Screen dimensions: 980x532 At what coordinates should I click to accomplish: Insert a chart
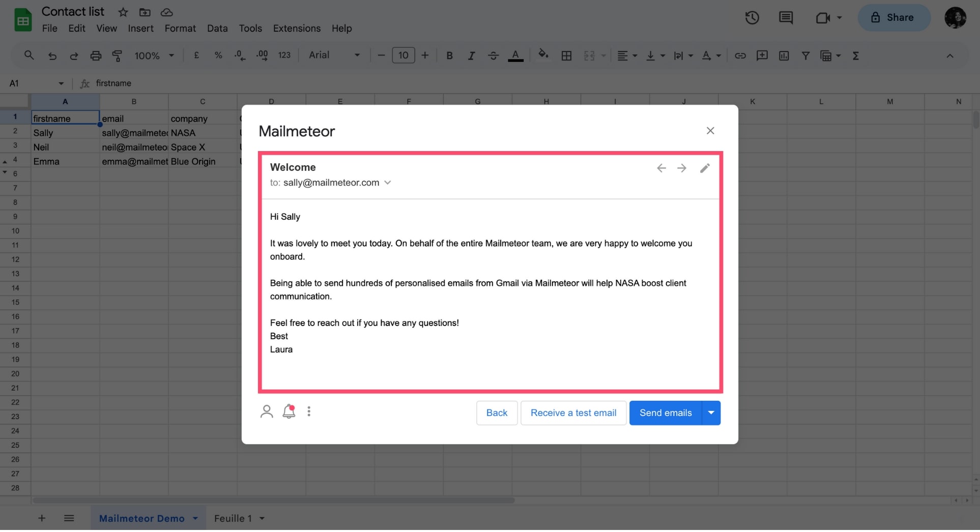[x=784, y=55]
